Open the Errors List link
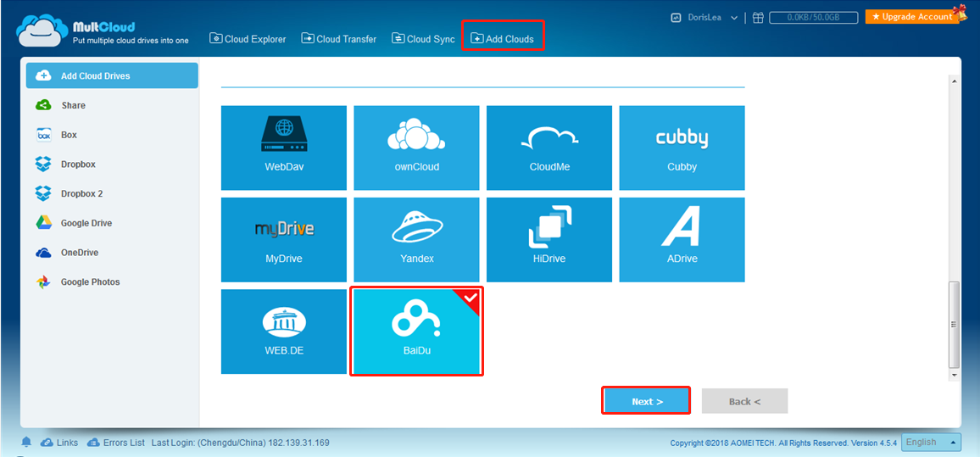 point(115,443)
